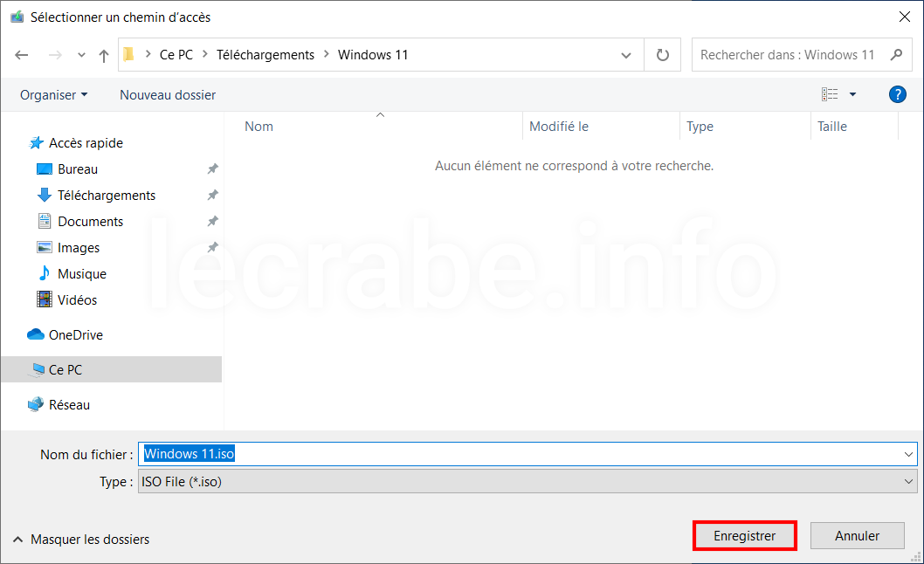Click the pin icon next to Bureau

pyautogui.click(x=213, y=169)
